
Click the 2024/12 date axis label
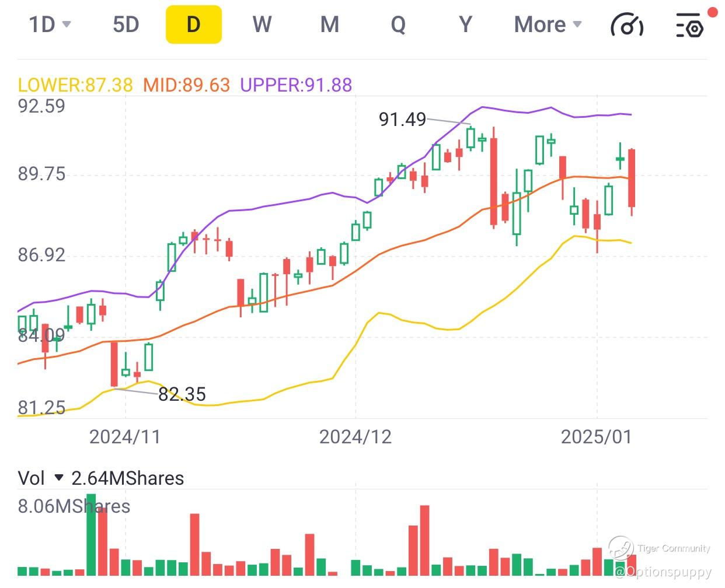pyautogui.click(x=355, y=436)
